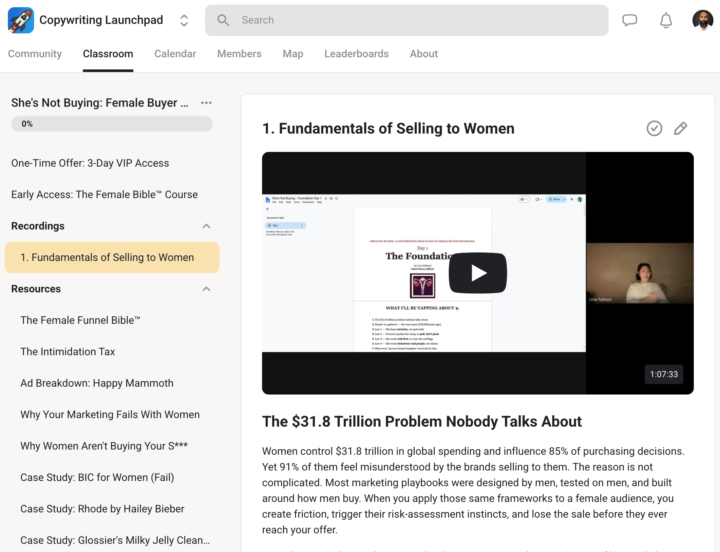Click the presenter webcam in the video
This screenshot has width=720, height=552.
pyautogui.click(x=640, y=273)
